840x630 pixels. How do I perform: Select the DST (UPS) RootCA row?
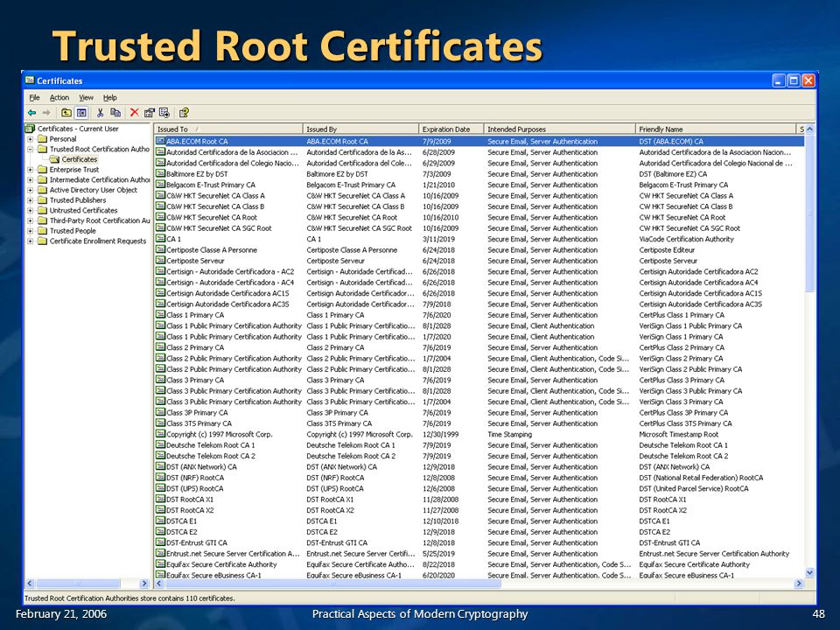[x=479, y=488]
